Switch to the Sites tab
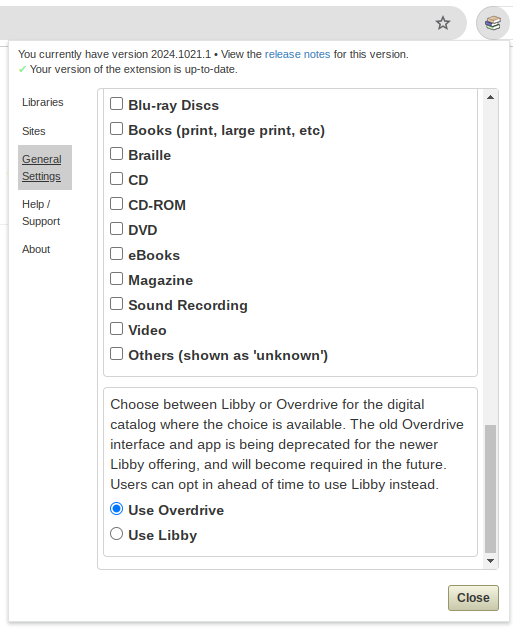This screenshot has width=513, height=629. point(34,131)
